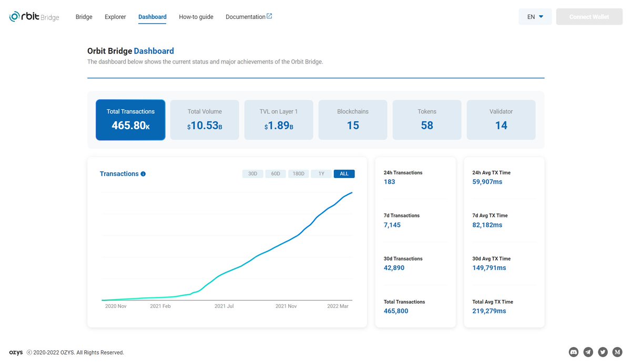Select the Total Volume stat card

[x=205, y=120]
